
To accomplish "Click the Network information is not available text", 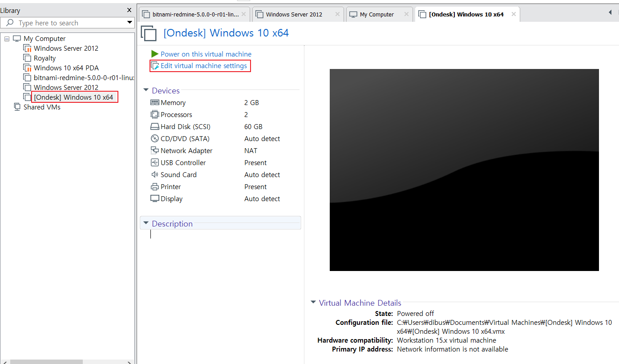I will 453,349.
